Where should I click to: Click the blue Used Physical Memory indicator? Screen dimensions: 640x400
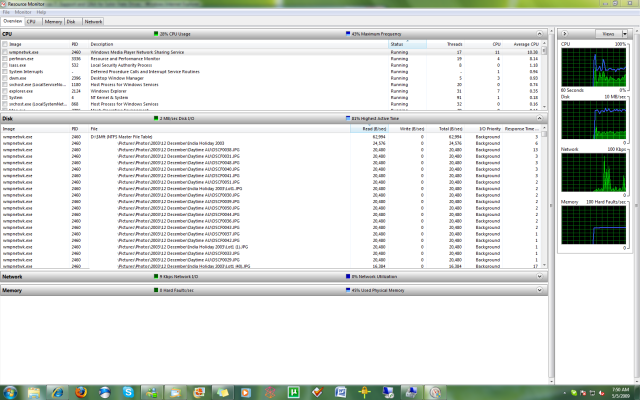pos(348,290)
